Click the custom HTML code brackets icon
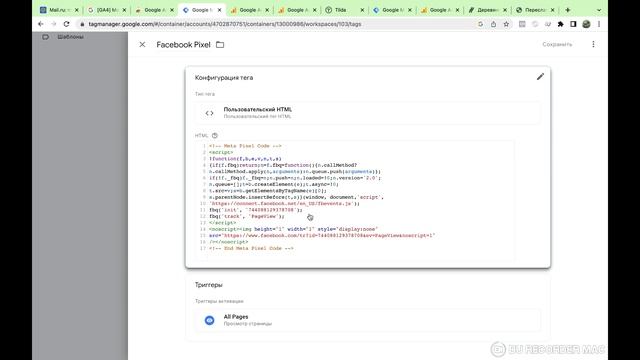The image size is (640, 360). 209,113
